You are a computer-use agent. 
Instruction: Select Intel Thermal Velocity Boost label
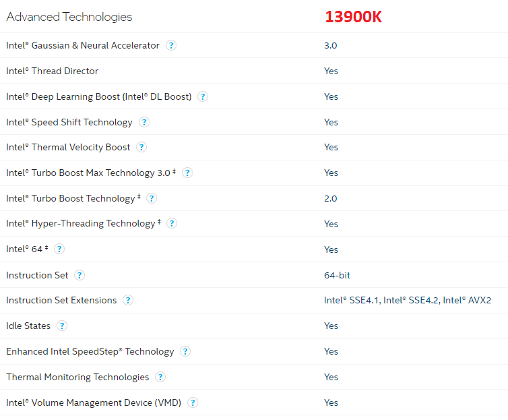coord(68,147)
